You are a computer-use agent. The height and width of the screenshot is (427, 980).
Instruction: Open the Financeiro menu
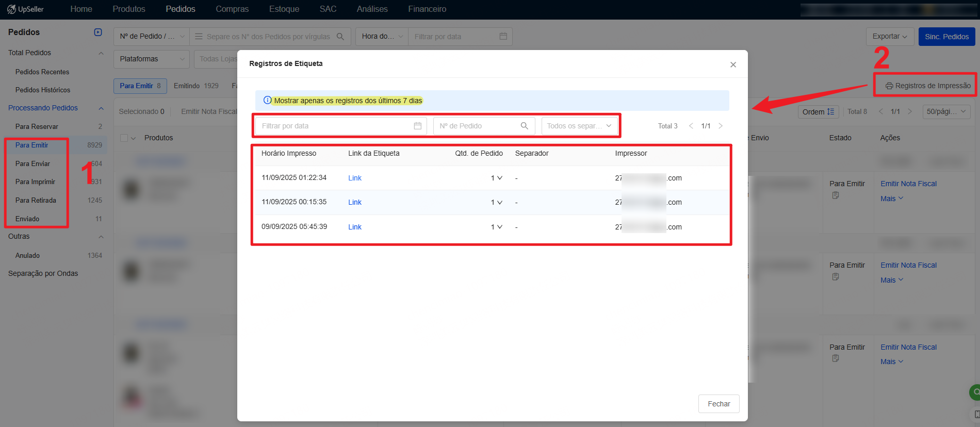tap(427, 9)
